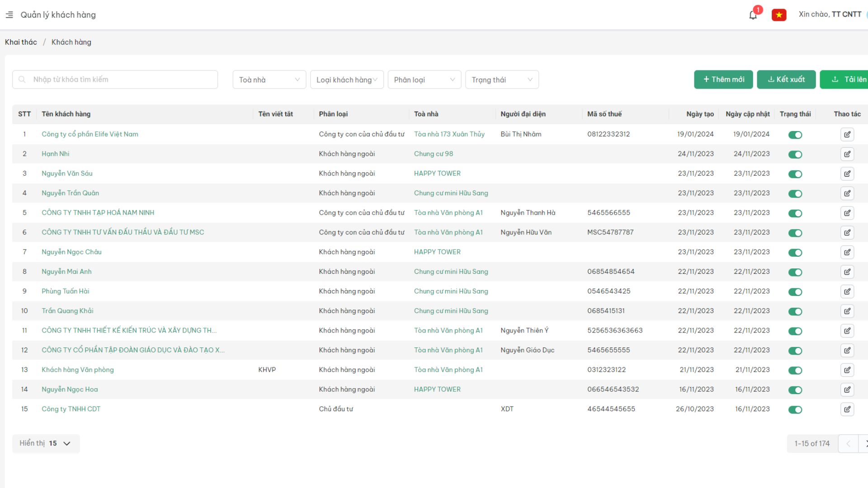868x488 pixels.
Task: Open Nguyễn Ngọc Hoa customer link
Action: point(70,389)
